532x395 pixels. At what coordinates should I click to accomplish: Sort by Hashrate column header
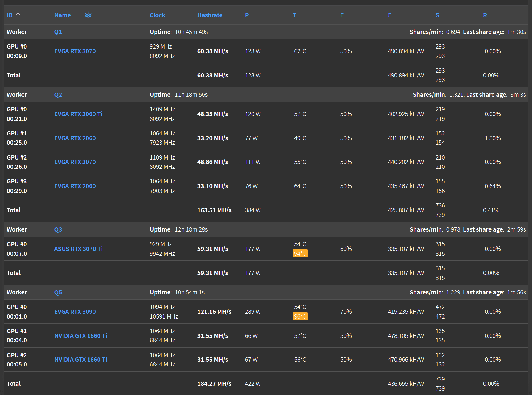point(210,15)
